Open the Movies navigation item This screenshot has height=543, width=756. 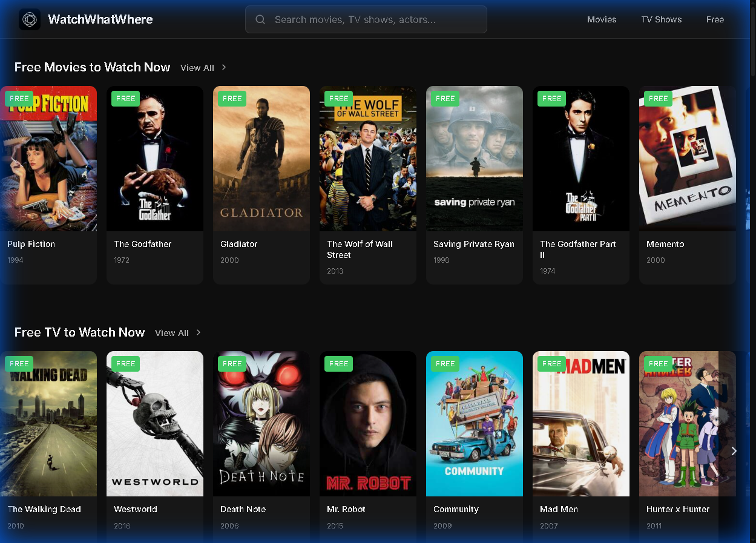point(602,19)
